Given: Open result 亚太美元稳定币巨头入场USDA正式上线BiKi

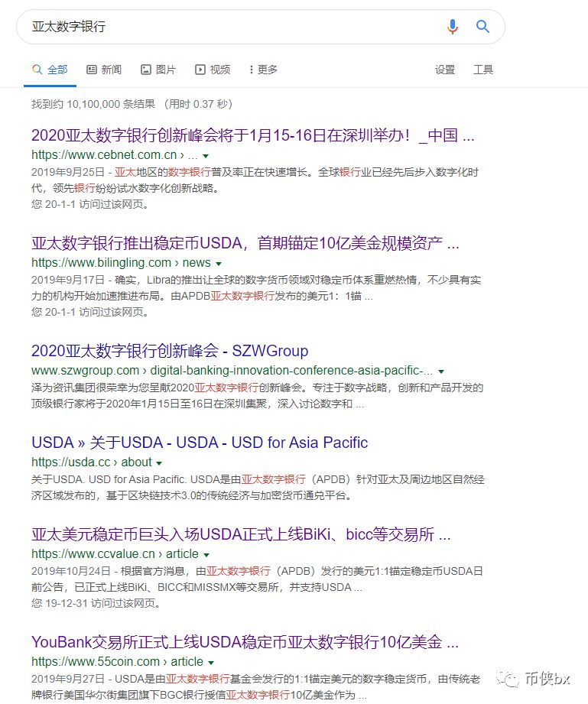Looking at the screenshot, I should coord(241,534).
